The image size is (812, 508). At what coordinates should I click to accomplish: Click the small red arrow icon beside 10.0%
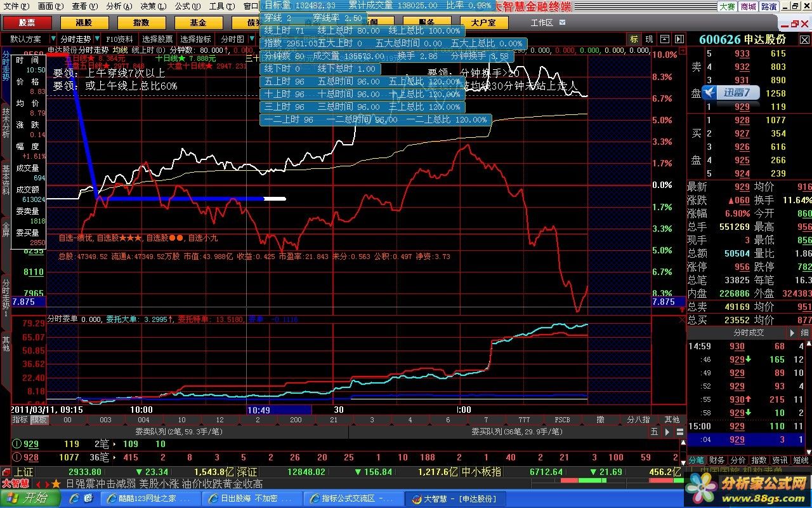click(683, 51)
